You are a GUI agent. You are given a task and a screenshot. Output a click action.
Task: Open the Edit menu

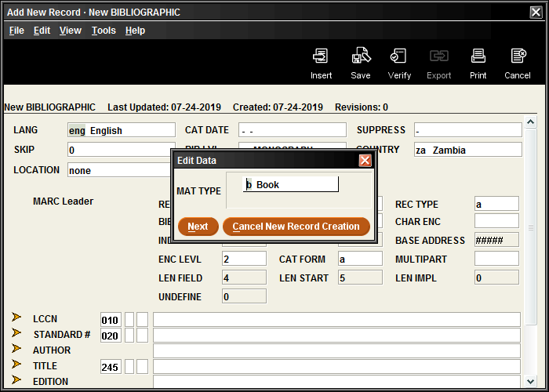coord(42,31)
